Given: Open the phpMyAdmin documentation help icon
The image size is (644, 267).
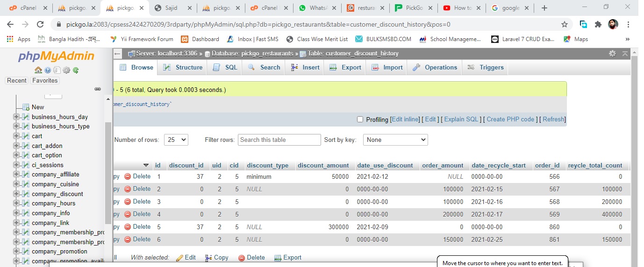Looking at the screenshot, I should pos(47,70).
